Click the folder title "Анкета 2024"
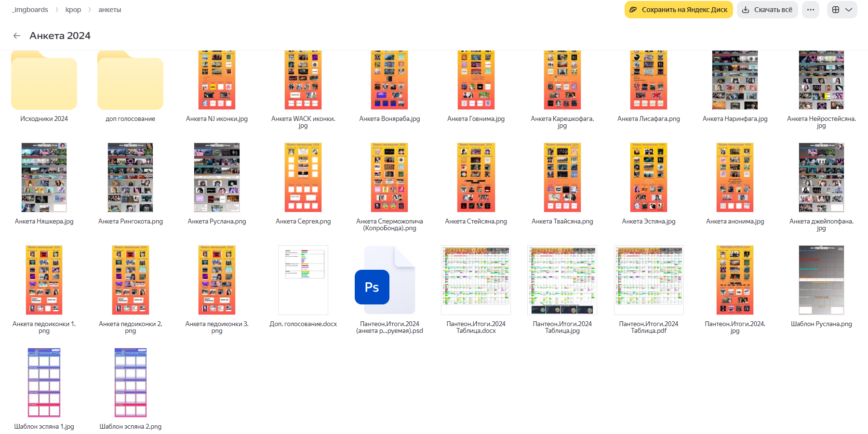The height and width of the screenshot is (434, 868). pyautogui.click(x=60, y=36)
